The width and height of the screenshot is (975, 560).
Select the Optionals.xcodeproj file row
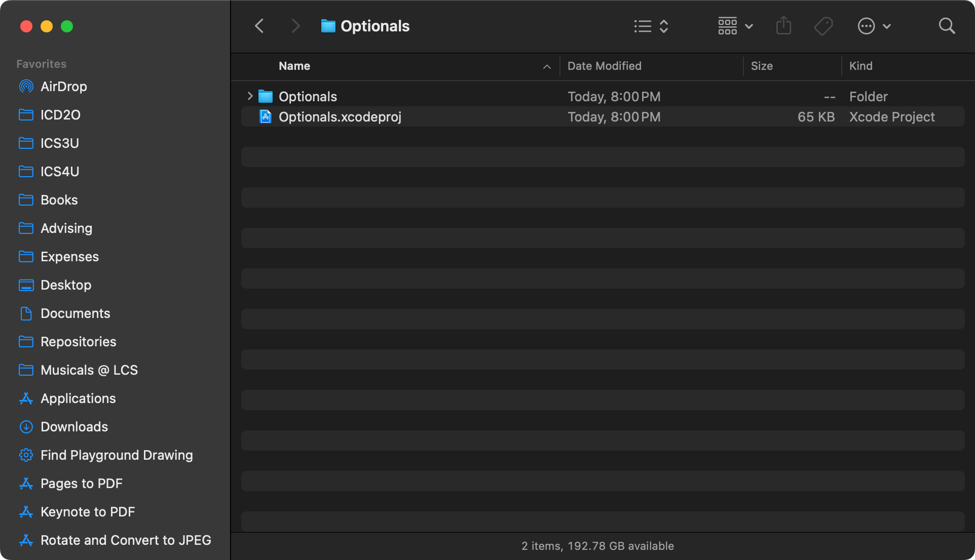(341, 116)
